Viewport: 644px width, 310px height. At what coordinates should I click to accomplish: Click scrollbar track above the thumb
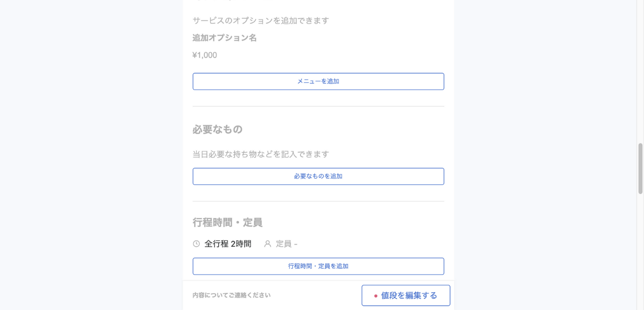coord(640,72)
